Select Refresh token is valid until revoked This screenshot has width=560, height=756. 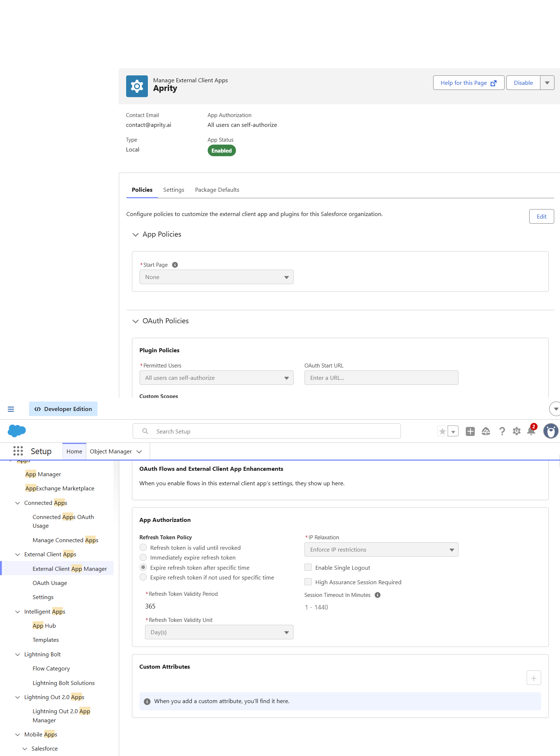pyautogui.click(x=143, y=547)
